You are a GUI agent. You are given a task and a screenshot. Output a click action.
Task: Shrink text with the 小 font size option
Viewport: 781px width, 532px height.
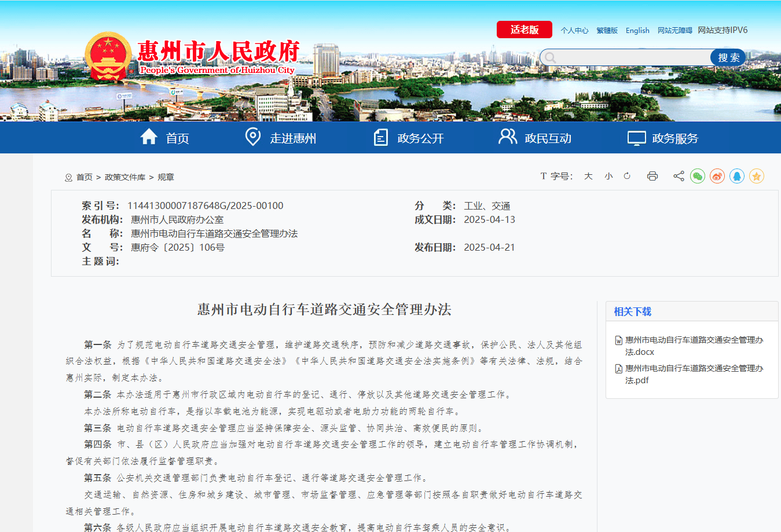608,175
